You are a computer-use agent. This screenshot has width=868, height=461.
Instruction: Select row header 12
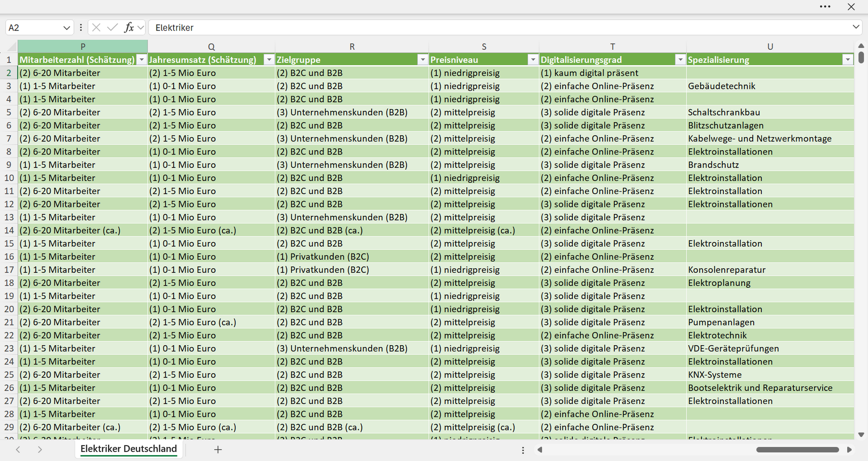[x=9, y=204]
